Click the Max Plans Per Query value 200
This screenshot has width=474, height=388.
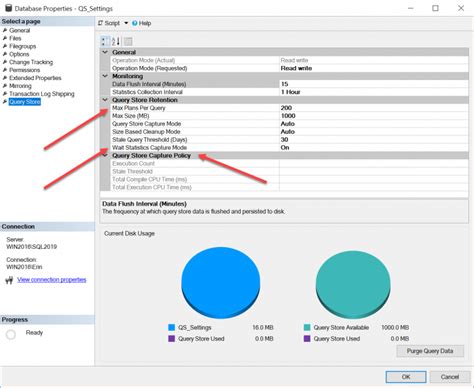click(374, 108)
